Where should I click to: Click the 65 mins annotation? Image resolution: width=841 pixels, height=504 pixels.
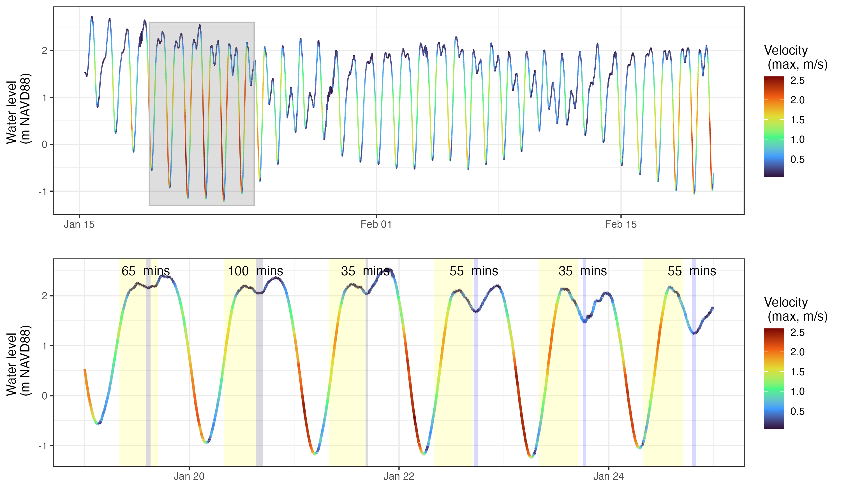click(145, 271)
